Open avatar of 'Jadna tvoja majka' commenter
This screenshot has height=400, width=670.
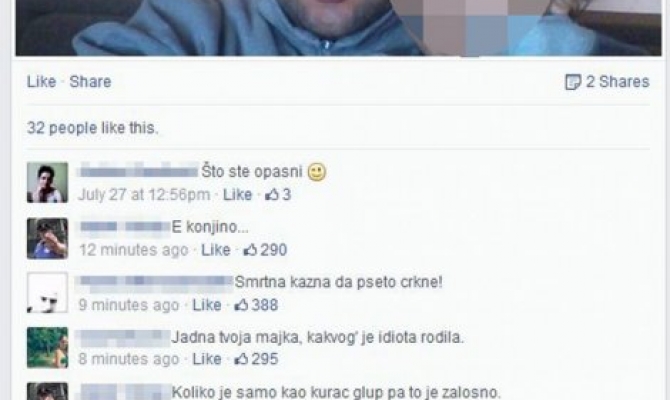(47, 347)
